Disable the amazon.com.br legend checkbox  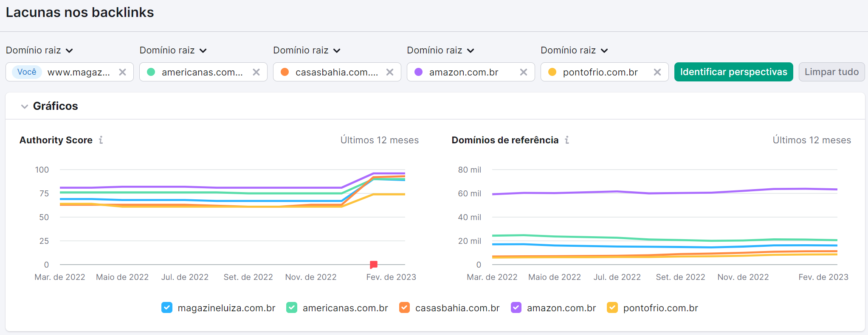tap(516, 307)
